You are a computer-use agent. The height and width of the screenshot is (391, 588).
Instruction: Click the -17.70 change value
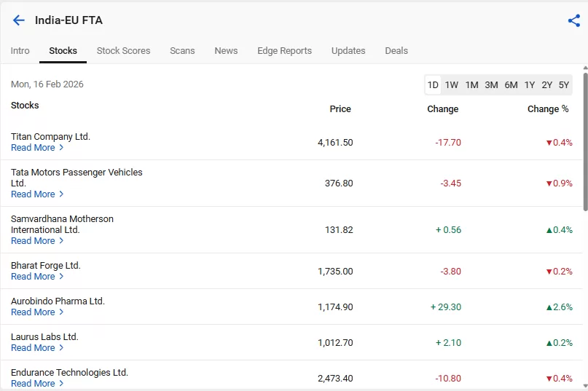click(448, 143)
